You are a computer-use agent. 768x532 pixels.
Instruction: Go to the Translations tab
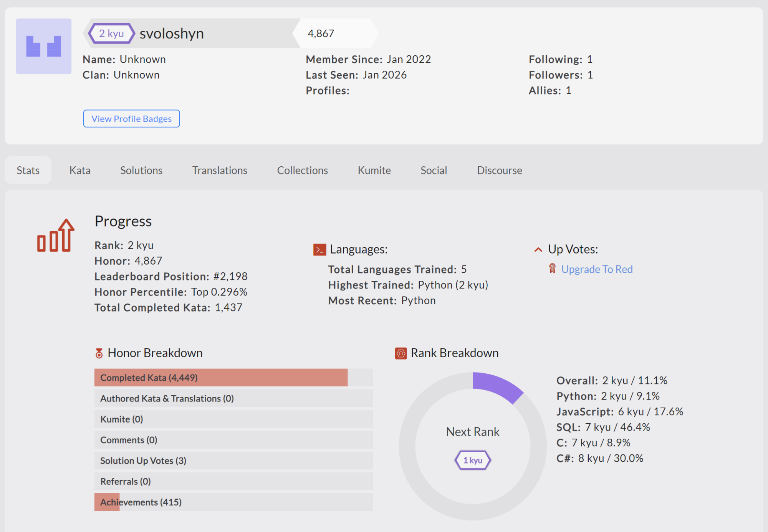tap(220, 170)
